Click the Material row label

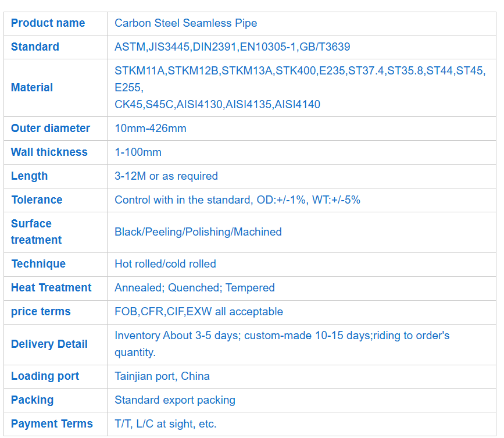(x=32, y=88)
